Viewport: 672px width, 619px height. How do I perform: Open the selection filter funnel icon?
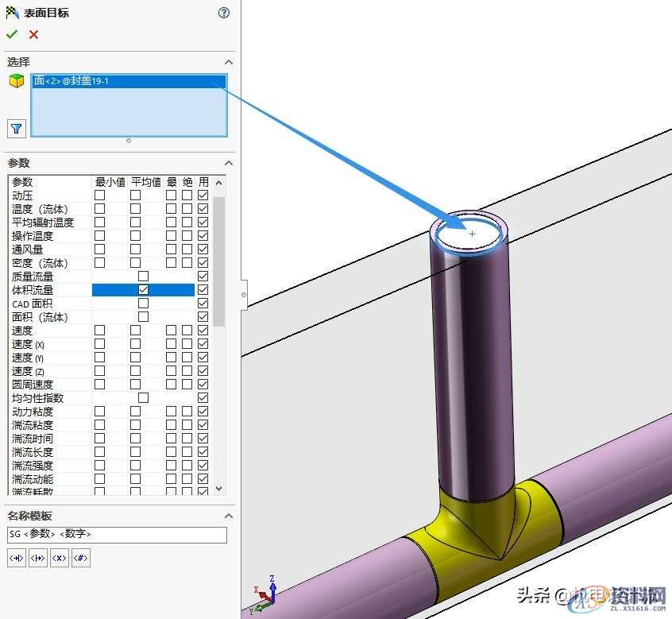[15, 128]
